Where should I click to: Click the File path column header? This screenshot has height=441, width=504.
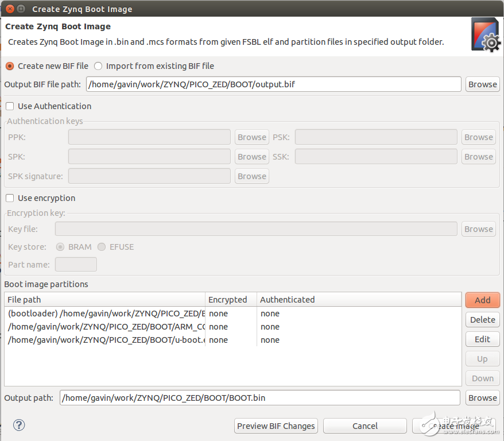click(x=104, y=300)
